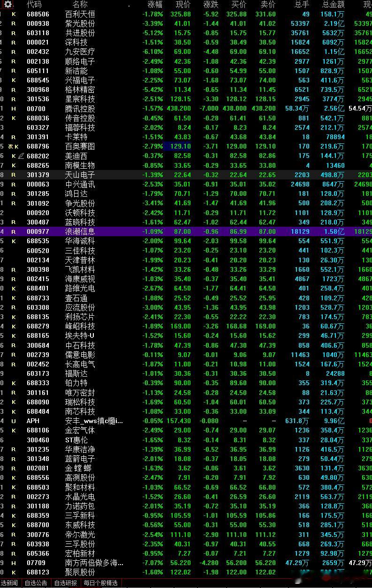Select the stock named 紫光股份
The height and width of the screenshot is (588, 372).
pyautogui.click(x=80, y=23)
